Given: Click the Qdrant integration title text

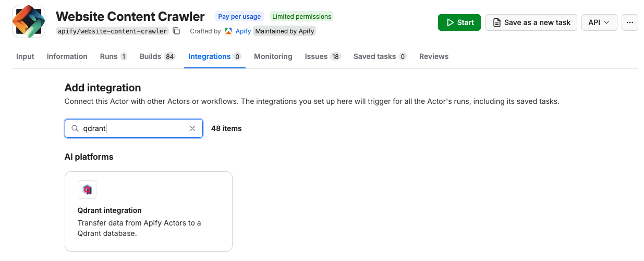Looking at the screenshot, I should click(x=110, y=210).
